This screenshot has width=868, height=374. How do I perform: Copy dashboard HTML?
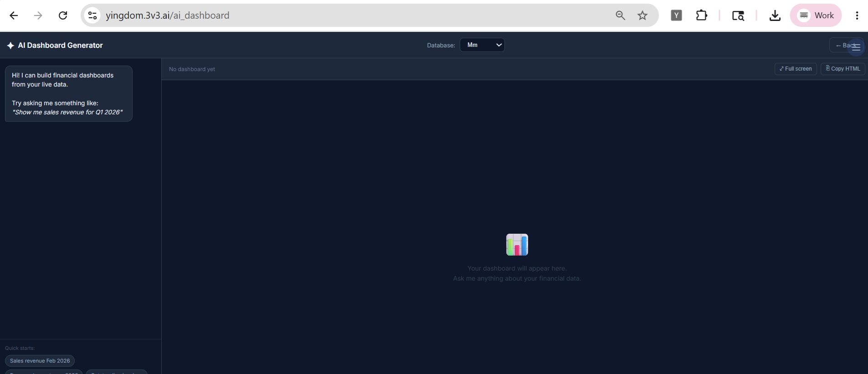pyautogui.click(x=842, y=69)
